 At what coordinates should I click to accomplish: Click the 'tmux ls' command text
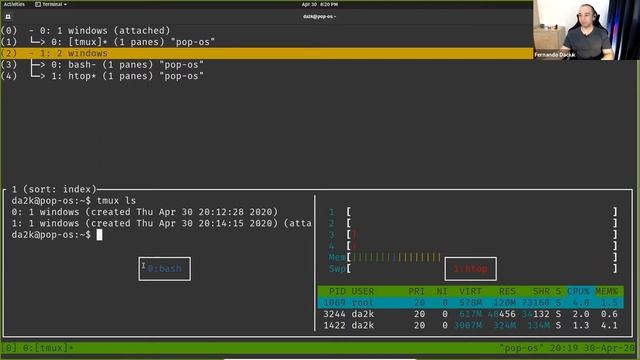point(116,201)
